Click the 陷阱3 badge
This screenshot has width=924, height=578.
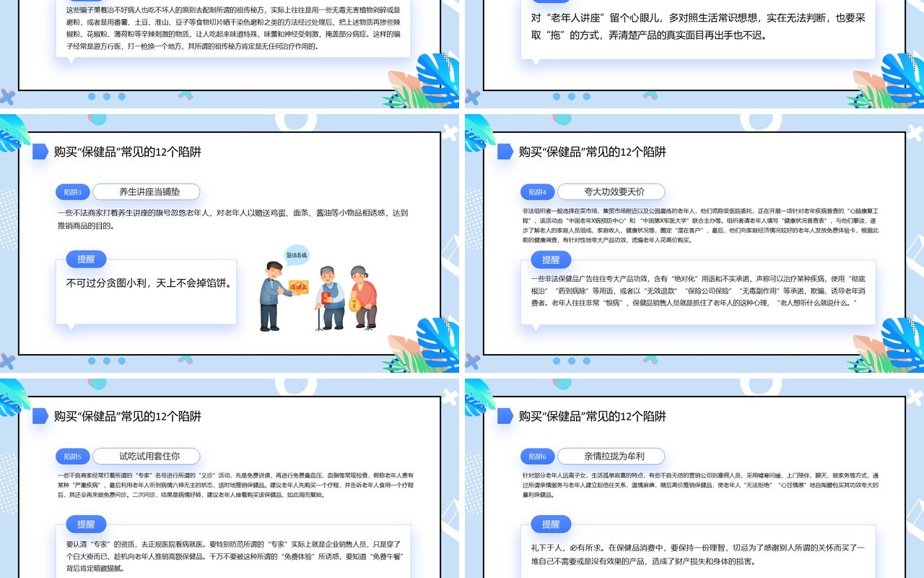(73, 192)
